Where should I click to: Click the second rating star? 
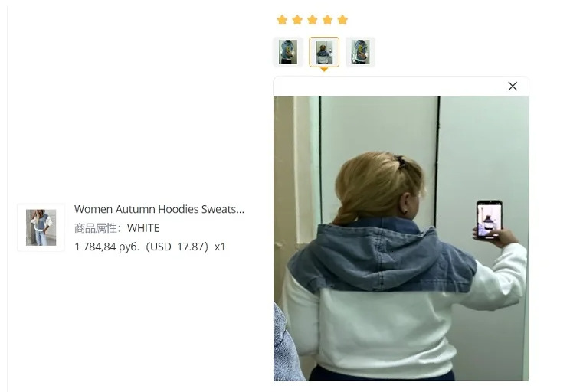[x=297, y=20]
